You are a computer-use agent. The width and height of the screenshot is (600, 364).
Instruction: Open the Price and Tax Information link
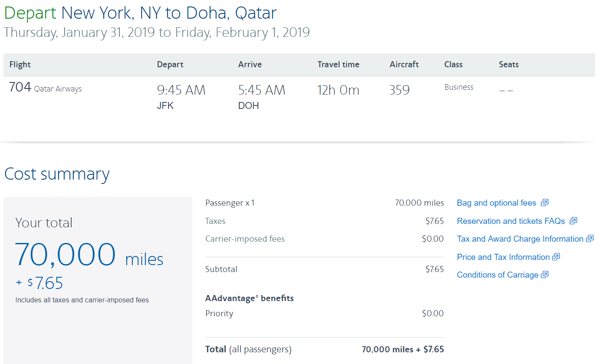(503, 257)
